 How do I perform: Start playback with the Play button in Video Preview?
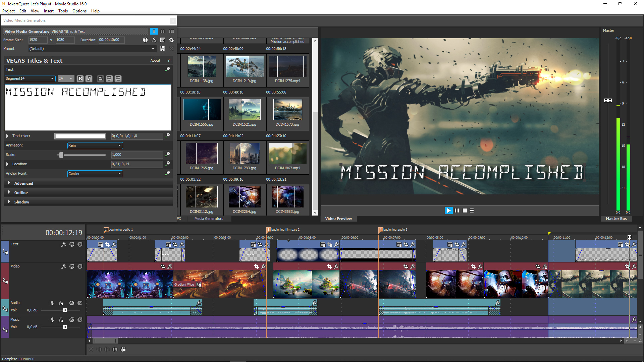coord(448,210)
